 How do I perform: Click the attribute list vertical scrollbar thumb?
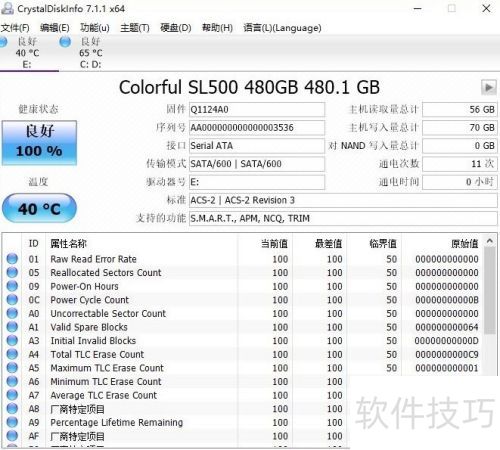(490, 290)
